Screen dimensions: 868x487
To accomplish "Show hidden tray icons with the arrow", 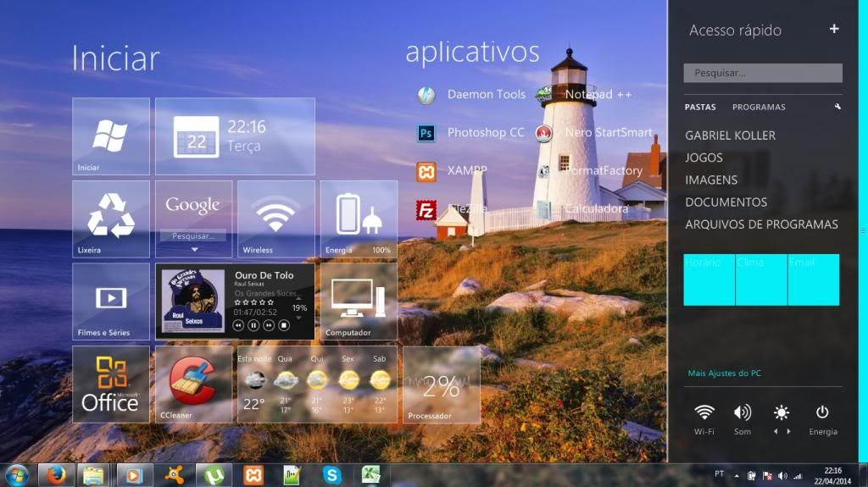I will coord(736,476).
